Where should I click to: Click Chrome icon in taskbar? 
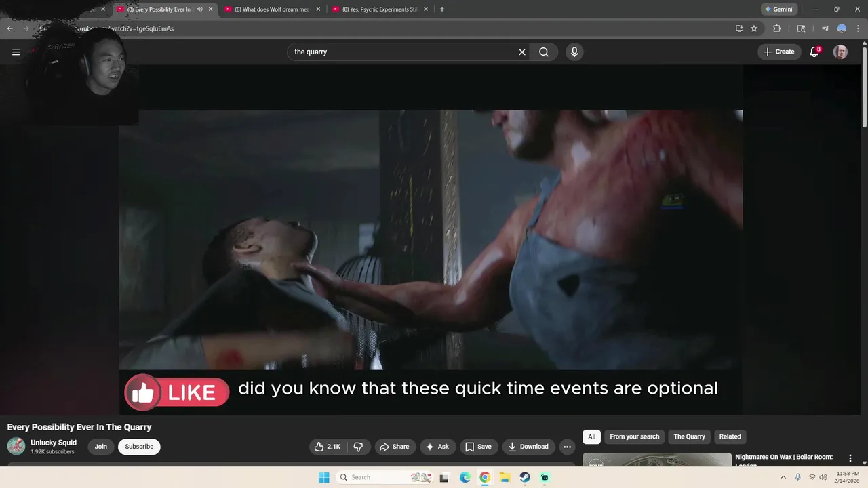pos(485,477)
